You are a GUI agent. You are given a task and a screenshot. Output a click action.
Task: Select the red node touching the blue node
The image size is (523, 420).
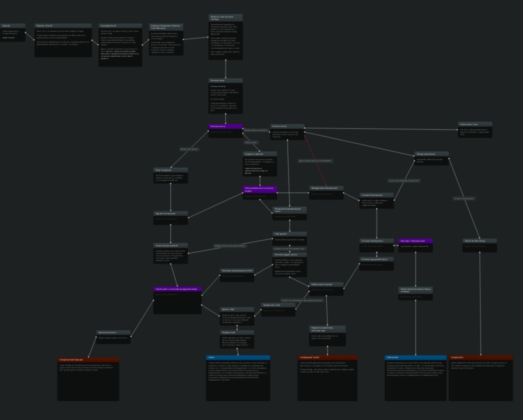[481, 378]
